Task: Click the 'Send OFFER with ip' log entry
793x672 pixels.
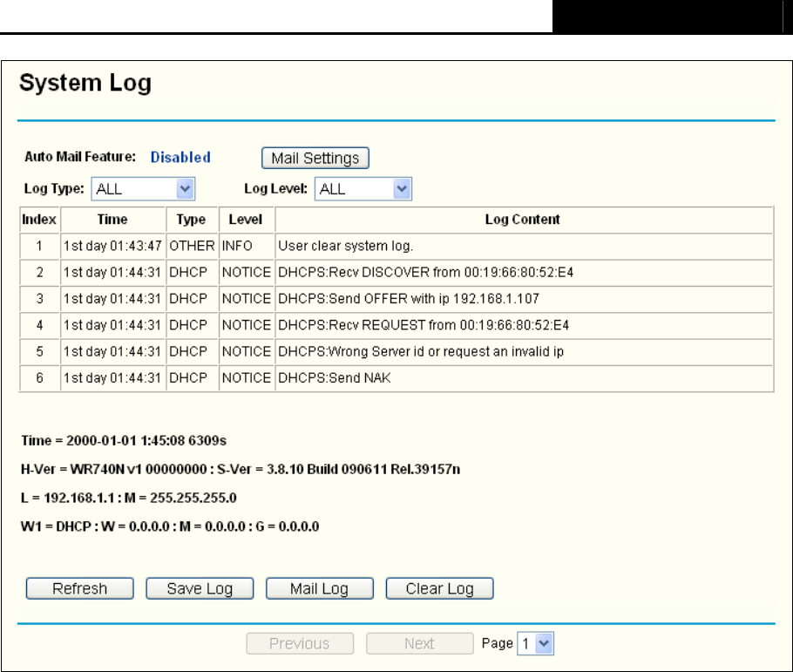Action: (x=408, y=299)
